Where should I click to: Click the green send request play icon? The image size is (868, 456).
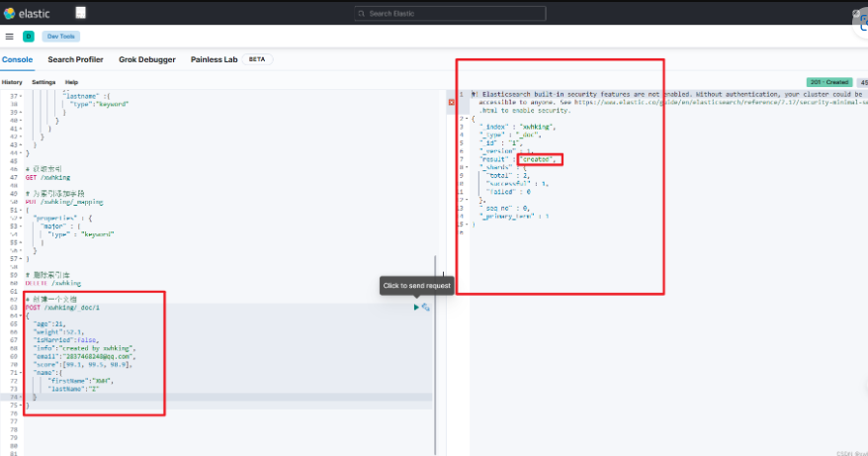416,308
